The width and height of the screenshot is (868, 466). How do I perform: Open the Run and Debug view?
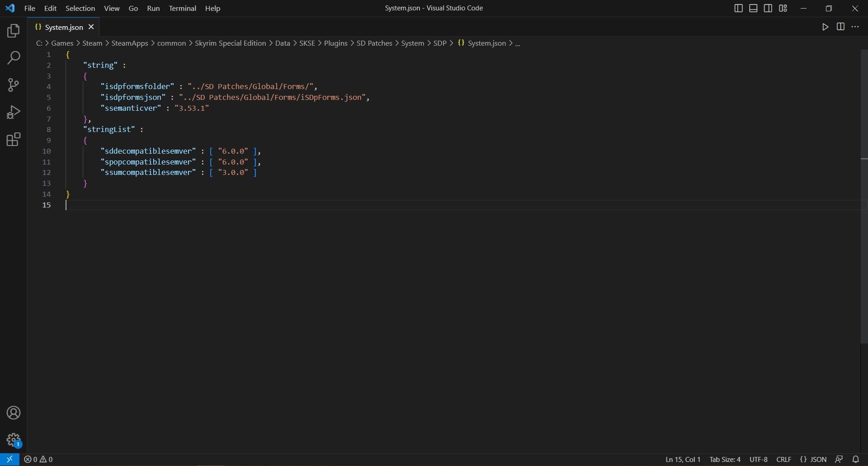(14, 112)
